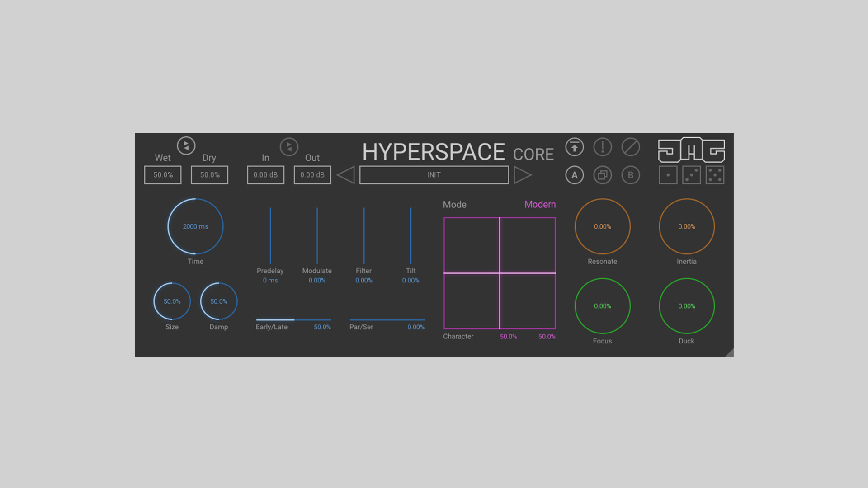Click the Time knob showing 2000 ms
Screen dimensions: 868x488
click(x=195, y=226)
